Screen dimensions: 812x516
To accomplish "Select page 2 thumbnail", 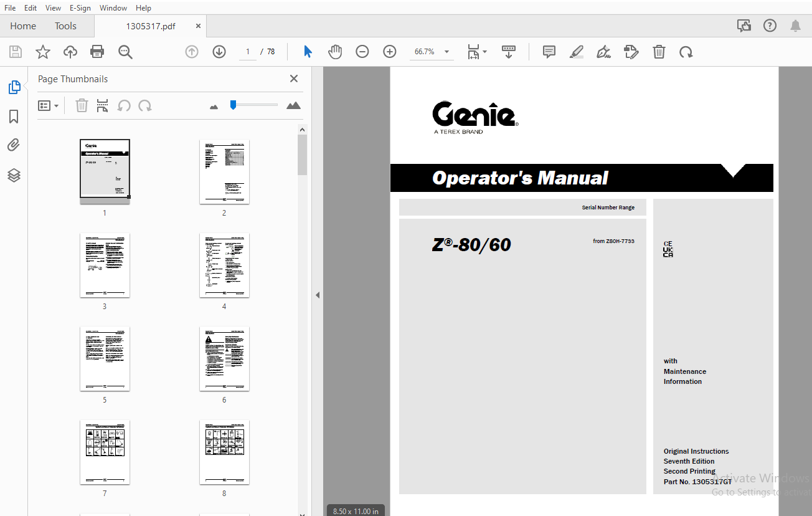I will 224,171.
